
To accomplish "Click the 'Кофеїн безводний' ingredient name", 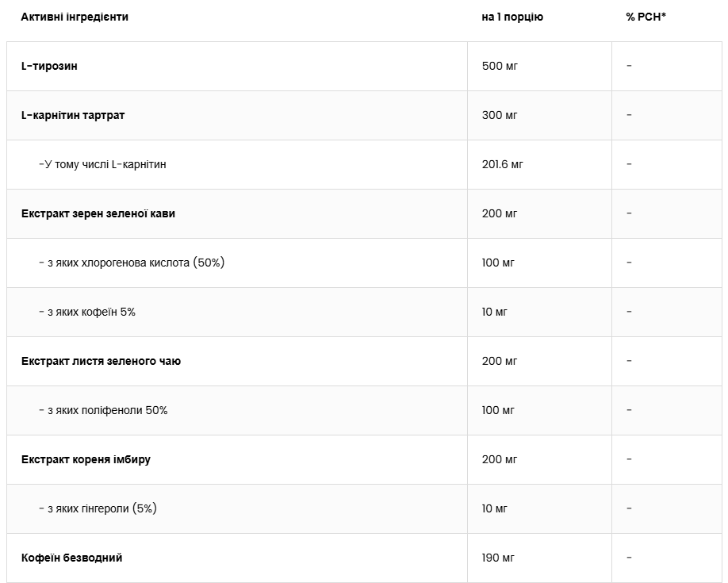I will [71, 558].
